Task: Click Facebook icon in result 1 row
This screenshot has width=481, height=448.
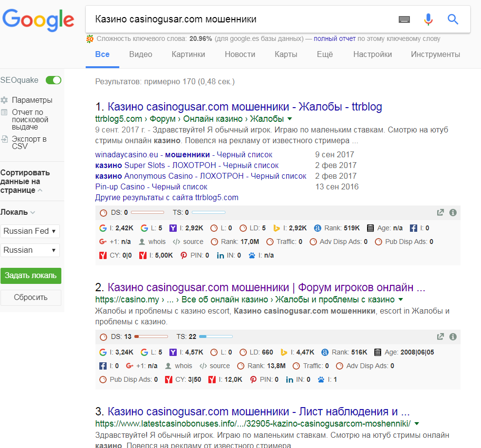Action: point(413,228)
